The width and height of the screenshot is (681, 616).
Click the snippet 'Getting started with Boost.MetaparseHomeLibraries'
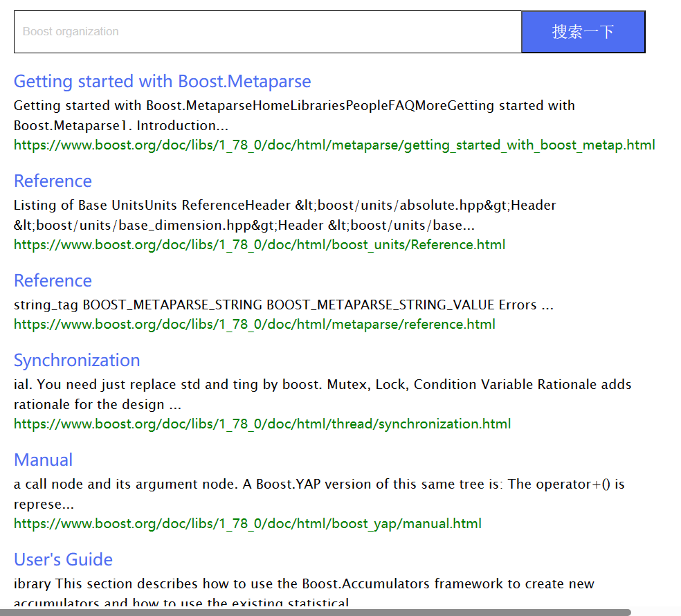[x=294, y=116]
